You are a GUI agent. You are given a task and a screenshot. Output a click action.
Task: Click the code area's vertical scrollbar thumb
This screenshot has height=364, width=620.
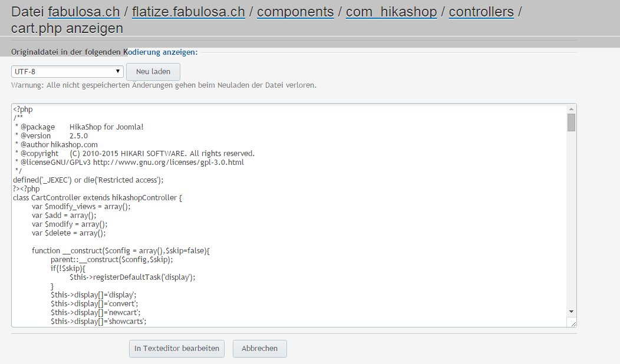coord(571,122)
